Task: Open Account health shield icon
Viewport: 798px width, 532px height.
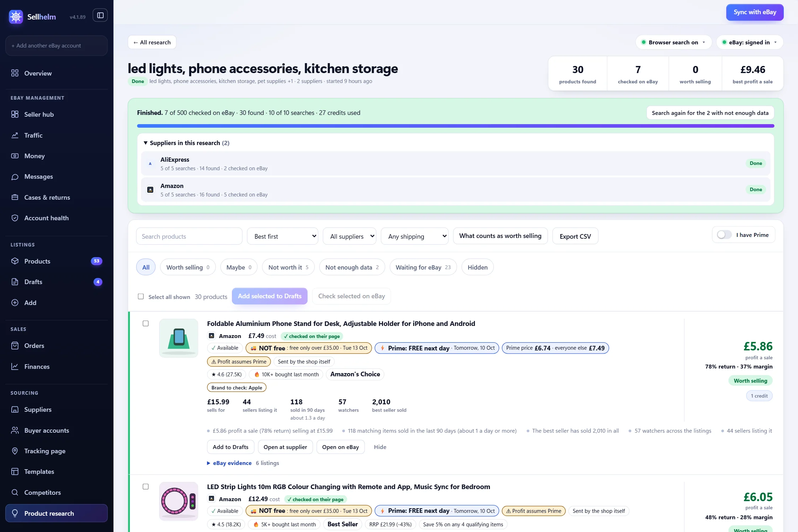Action: [x=15, y=218]
